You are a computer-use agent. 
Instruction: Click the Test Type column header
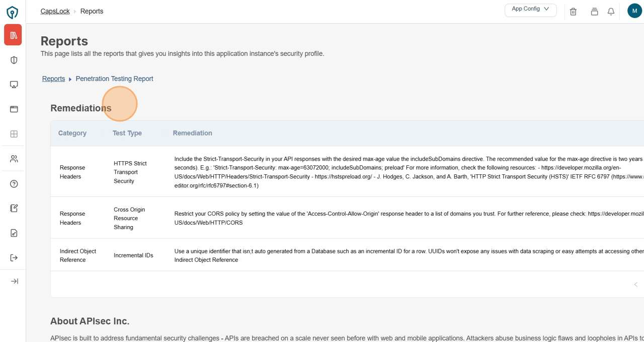pyautogui.click(x=127, y=133)
